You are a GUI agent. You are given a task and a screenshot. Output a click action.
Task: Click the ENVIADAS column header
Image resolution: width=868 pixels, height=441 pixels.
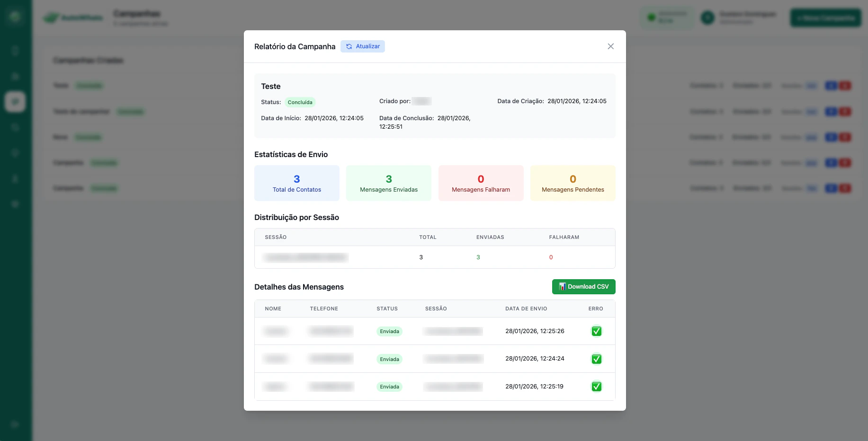pos(490,237)
